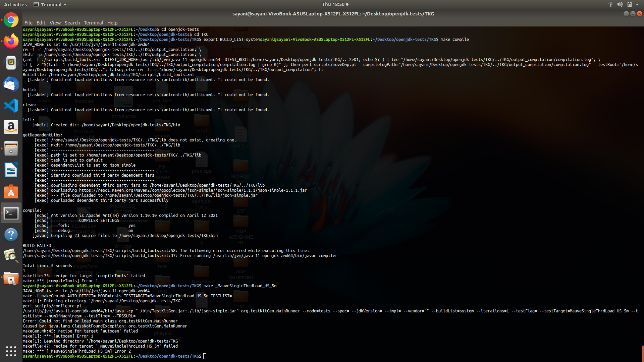The image size is (644, 362).
Task: Open Ubuntu Software in the dock
Action: click(11, 191)
